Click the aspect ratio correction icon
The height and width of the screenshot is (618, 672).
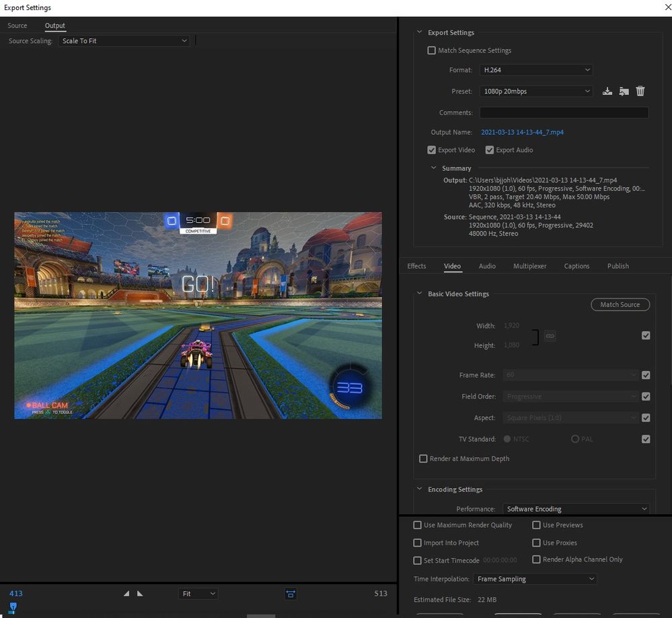pyautogui.click(x=291, y=594)
